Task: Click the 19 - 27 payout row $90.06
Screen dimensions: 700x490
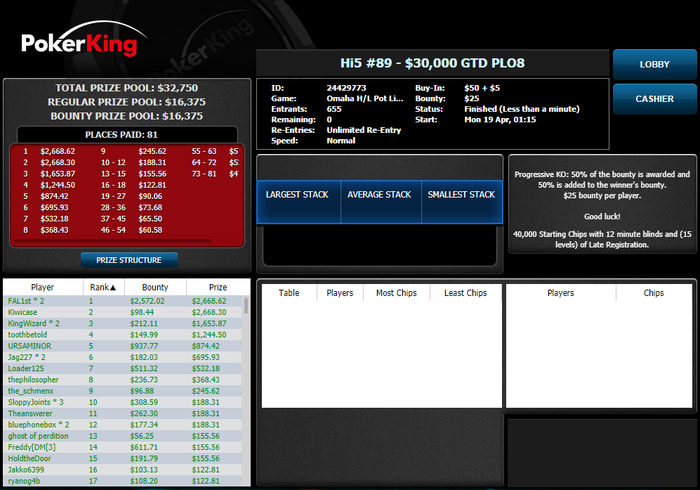Action: tap(131, 196)
